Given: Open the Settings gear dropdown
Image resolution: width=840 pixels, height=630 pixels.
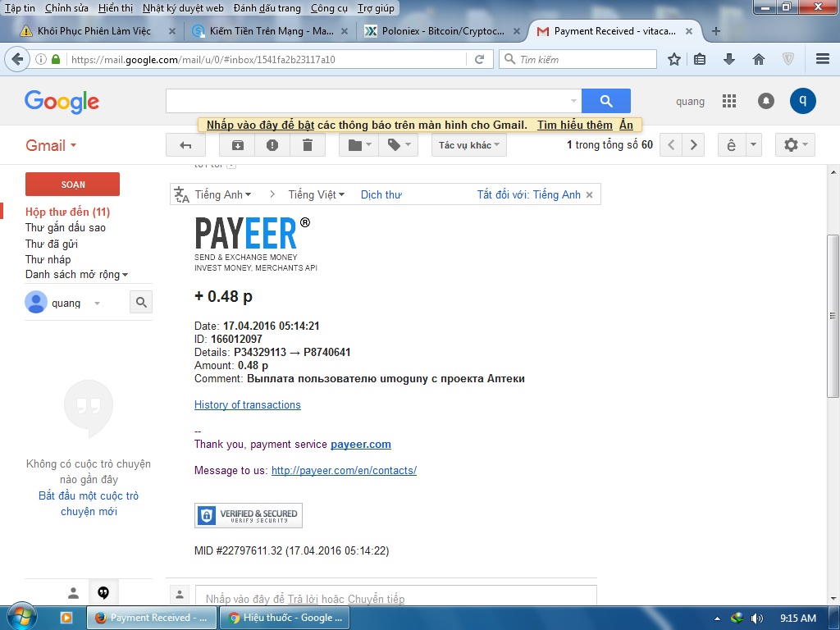Looking at the screenshot, I should tap(795, 145).
